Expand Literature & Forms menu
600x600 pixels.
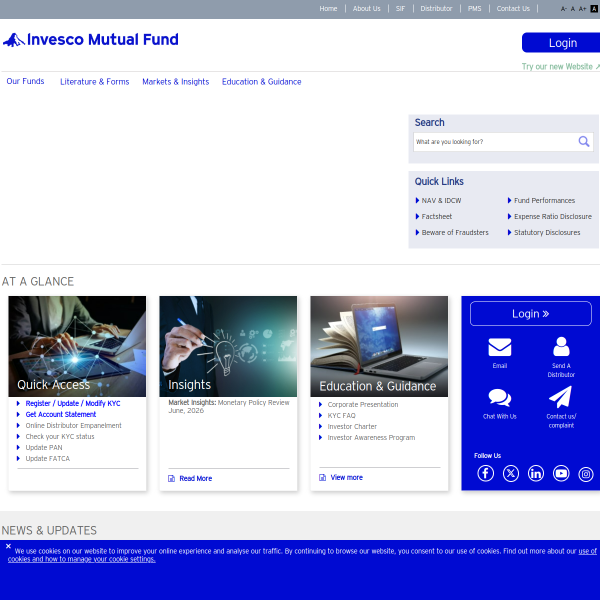(x=95, y=82)
